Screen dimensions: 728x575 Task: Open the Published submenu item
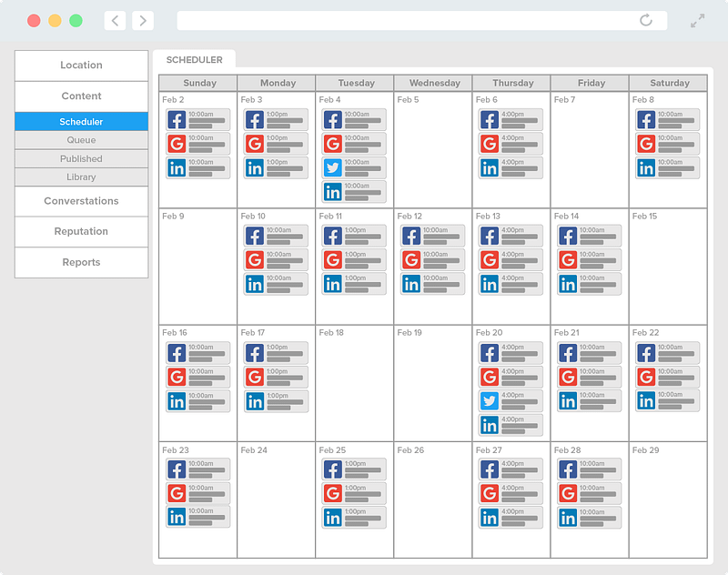[81, 158]
